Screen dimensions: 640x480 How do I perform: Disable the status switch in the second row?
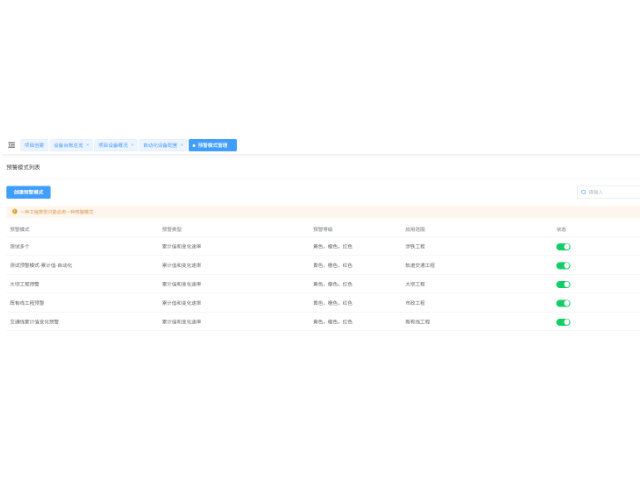coord(563,265)
